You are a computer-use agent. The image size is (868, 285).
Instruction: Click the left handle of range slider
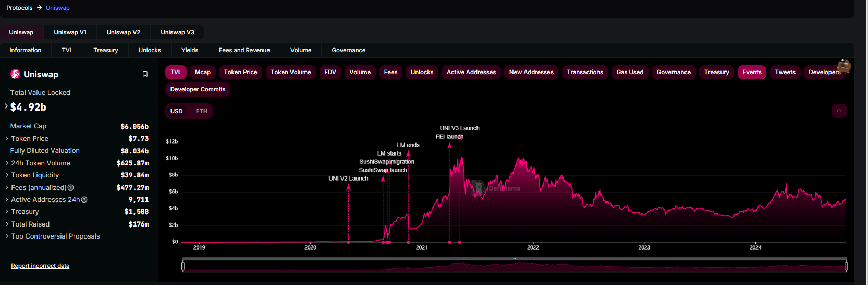pyautogui.click(x=183, y=266)
